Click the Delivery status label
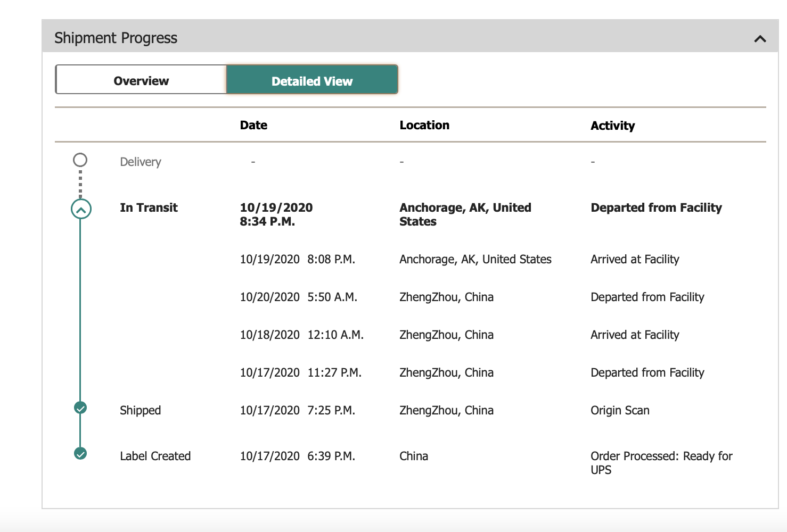Image resolution: width=787 pixels, height=532 pixels. 141,162
